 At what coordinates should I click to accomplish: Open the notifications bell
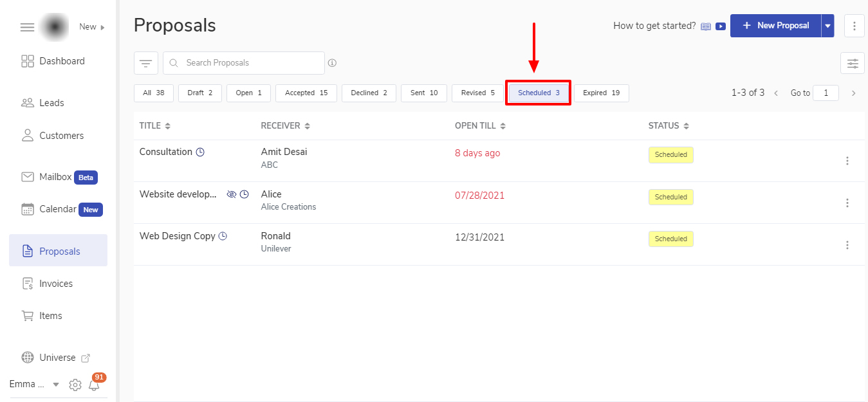(95, 385)
